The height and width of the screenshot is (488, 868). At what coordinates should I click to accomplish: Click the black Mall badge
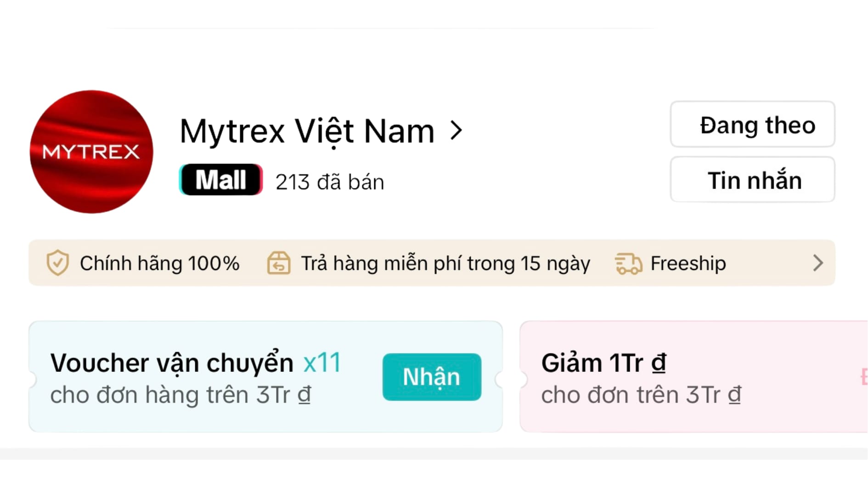[x=221, y=179]
